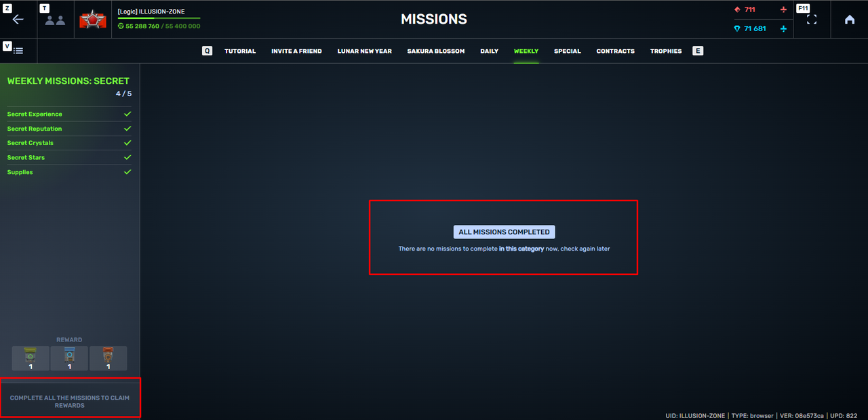Open the Tutorial missions tab

240,51
